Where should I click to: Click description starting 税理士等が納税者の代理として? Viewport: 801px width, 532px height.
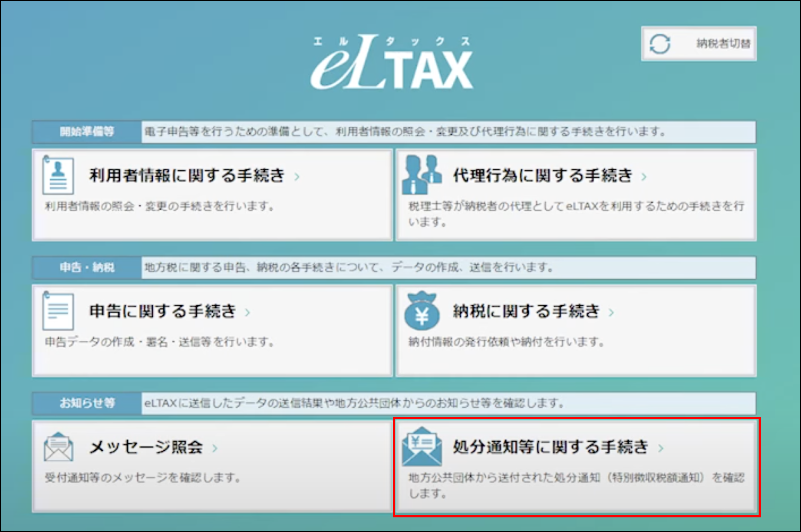point(576,214)
